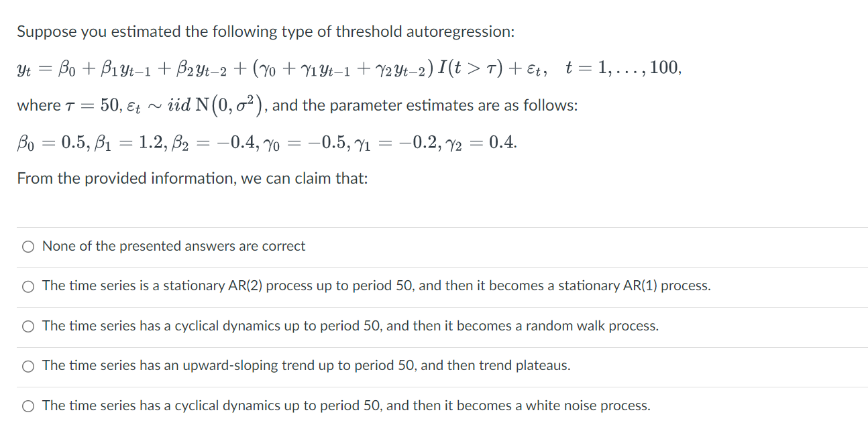Screen dimensions: 868x433
Task: Select the 'cyclical dynamics then random walk' option
Action: pos(28,326)
